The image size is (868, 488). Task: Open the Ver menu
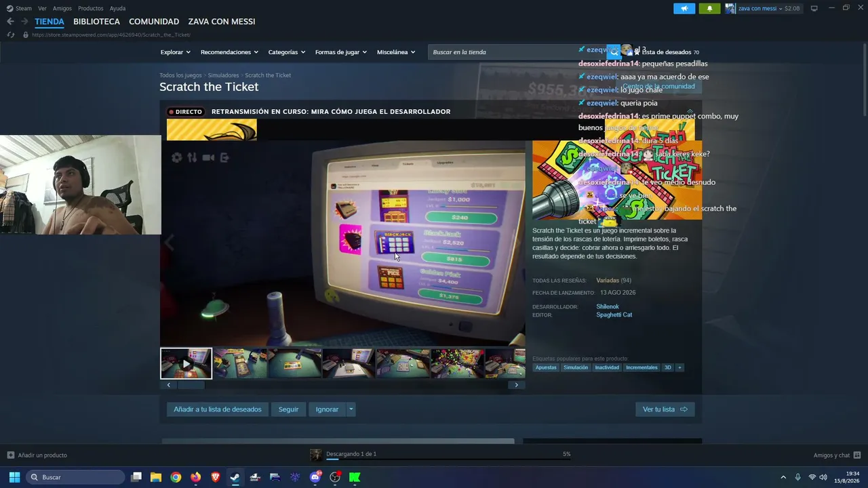coord(42,8)
